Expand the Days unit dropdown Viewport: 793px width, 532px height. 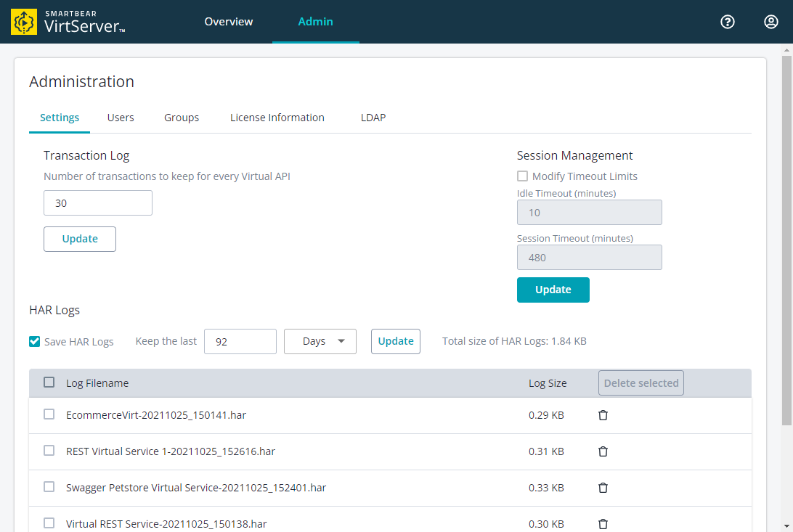pyautogui.click(x=320, y=341)
